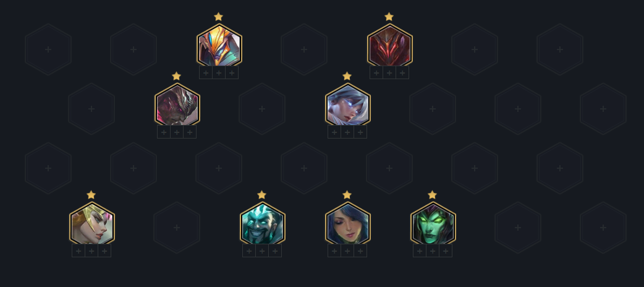644x287 pixels.
Task: Toggle star above the red-armored champion
Action: pyautogui.click(x=389, y=17)
